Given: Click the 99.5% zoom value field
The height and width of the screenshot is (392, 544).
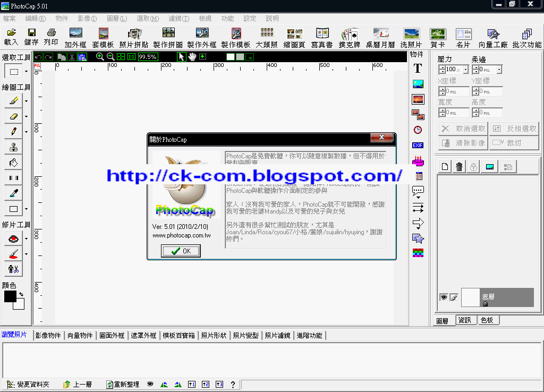Looking at the screenshot, I should point(148,57).
